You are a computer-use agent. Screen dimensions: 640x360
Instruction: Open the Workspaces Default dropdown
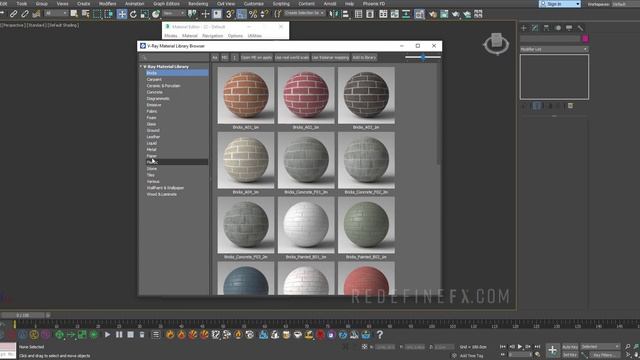click(x=625, y=4)
